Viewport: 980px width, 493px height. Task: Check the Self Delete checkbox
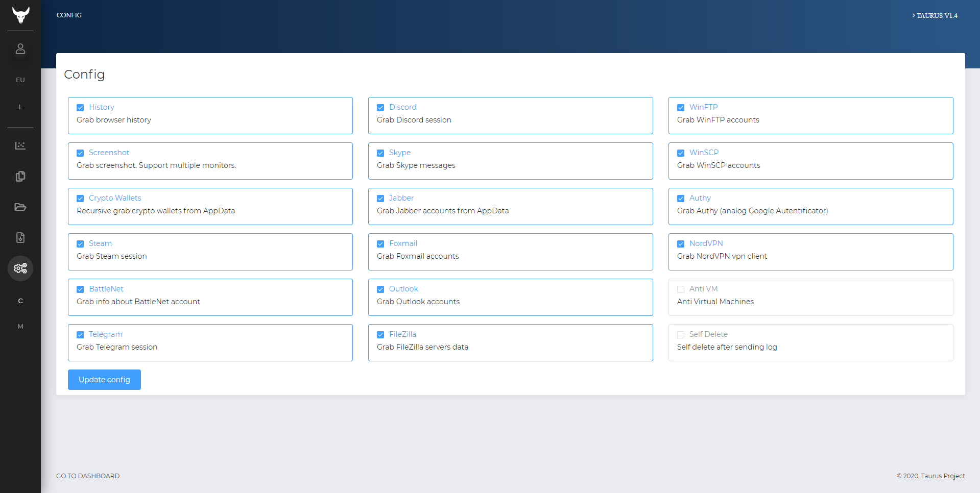681,335
